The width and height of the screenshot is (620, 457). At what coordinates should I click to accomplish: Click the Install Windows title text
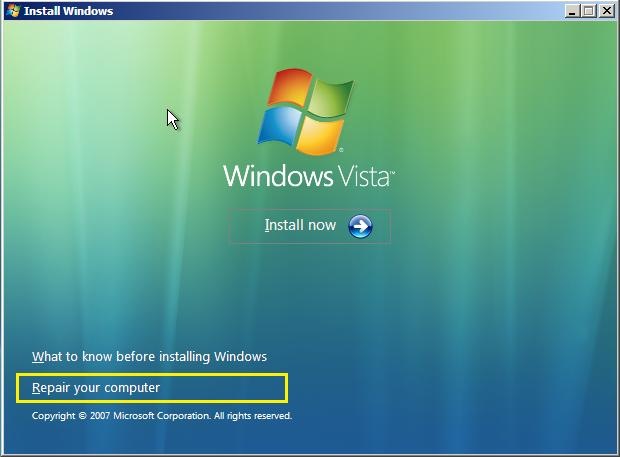coord(68,11)
